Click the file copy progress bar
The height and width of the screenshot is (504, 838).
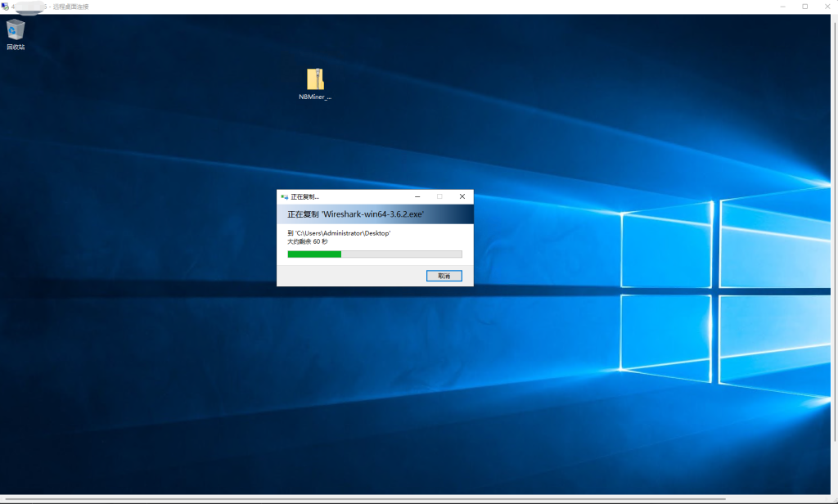(x=375, y=254)
